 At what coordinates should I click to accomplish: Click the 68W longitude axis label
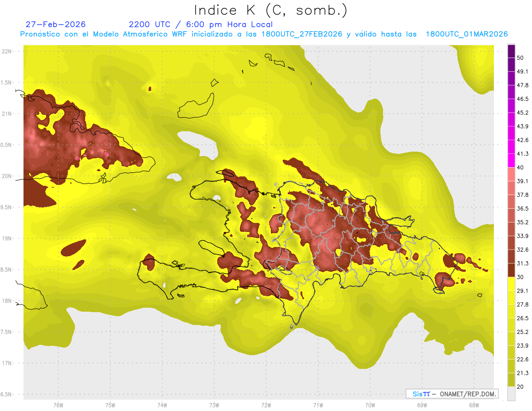473,405
